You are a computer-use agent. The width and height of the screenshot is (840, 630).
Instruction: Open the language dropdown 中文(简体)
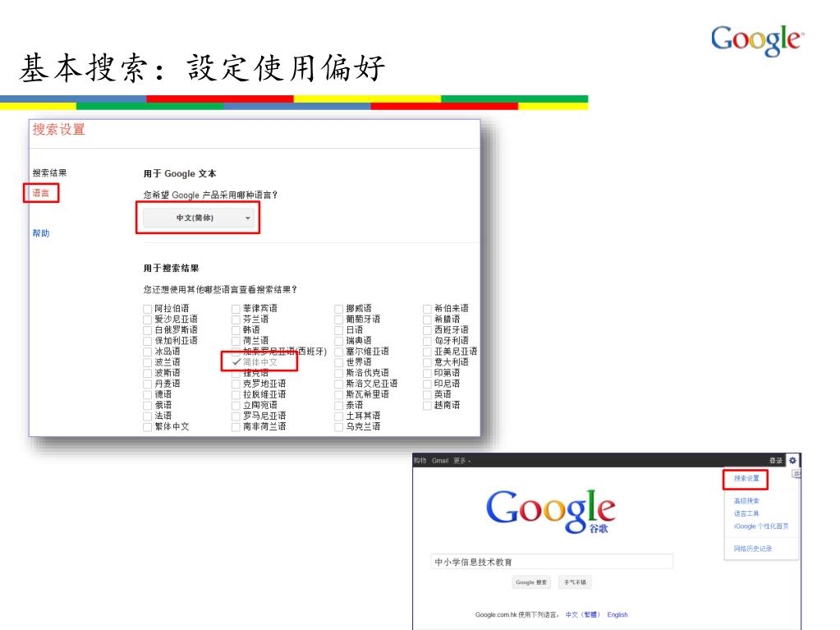(x=198, y=218)
